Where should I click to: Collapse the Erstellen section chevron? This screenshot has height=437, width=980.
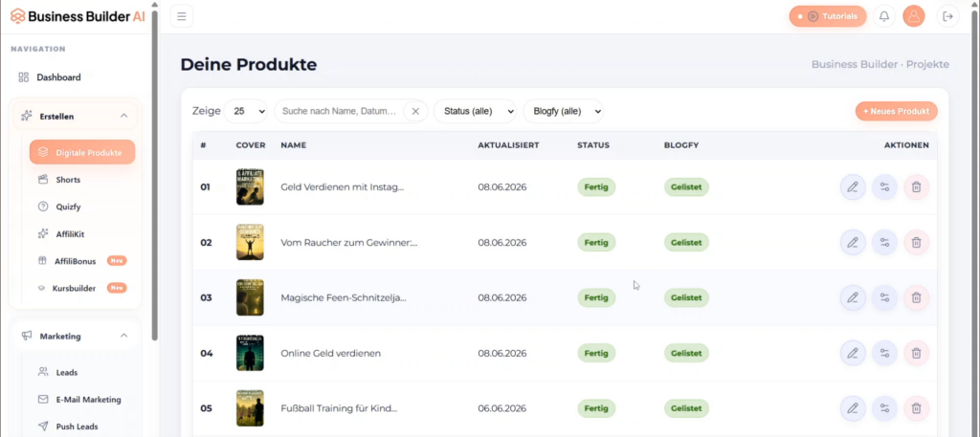point(123,116)
